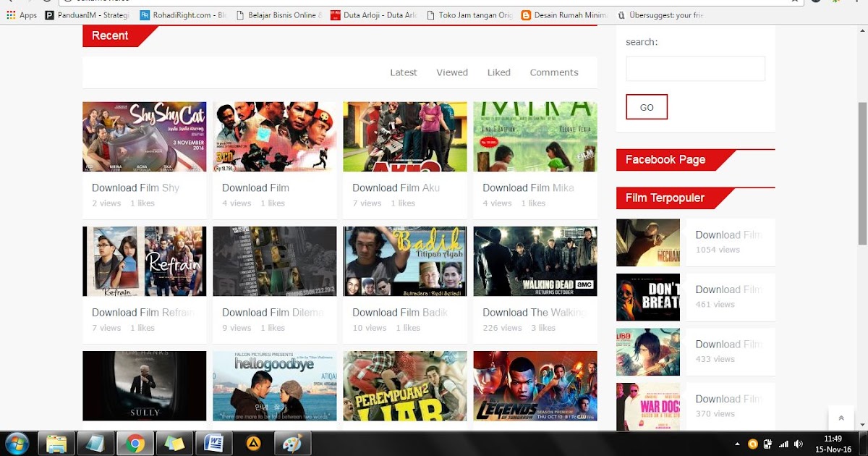Viewport: 868px width, 456px height.
Task: Click inside the search text field
Action: [695, 69]
